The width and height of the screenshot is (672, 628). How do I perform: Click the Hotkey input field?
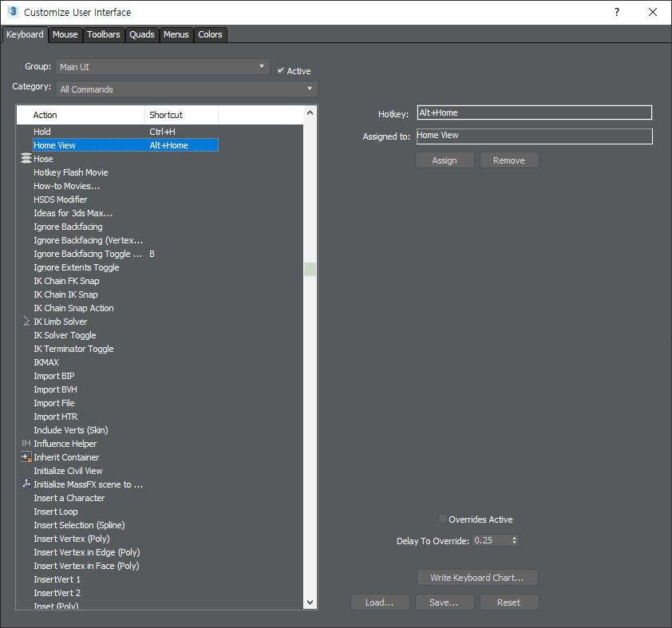click(x=535, y=113)
